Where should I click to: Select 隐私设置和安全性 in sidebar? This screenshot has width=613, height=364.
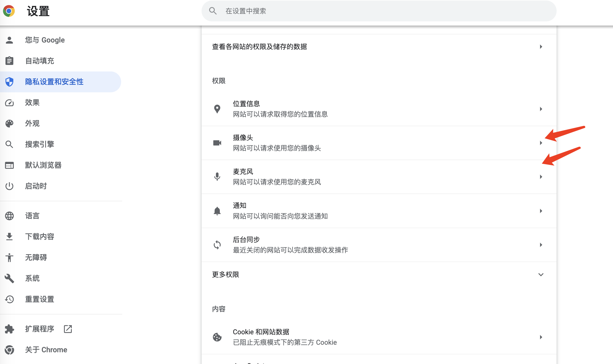click(x=54, y=82)
